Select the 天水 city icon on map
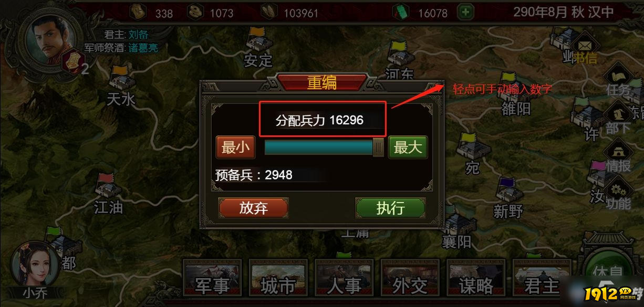Image resolution: width=644 pixels, height=307 pixels. tap(122, 79)
